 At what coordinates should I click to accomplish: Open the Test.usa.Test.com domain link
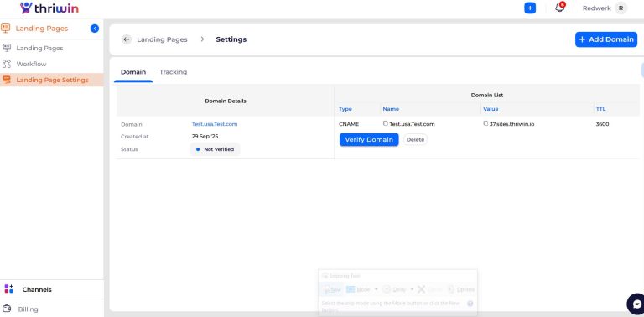point(215,124)
